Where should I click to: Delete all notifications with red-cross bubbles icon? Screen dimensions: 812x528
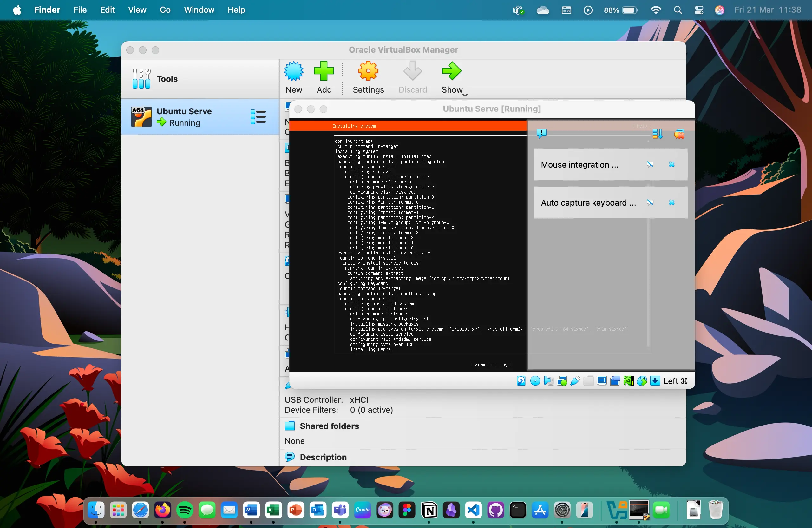(x=679, y=134)
